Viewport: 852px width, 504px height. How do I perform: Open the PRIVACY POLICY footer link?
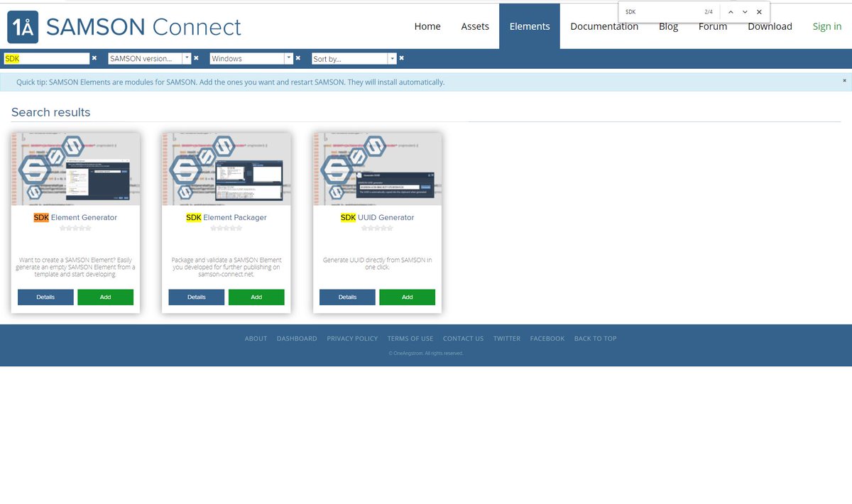(x=352, y=339)
